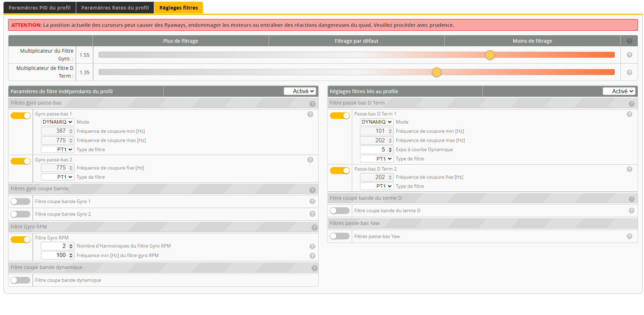This screenshot has height=315, width=644.
Task: Open help icon in slider header row
Action: [629, 41]
